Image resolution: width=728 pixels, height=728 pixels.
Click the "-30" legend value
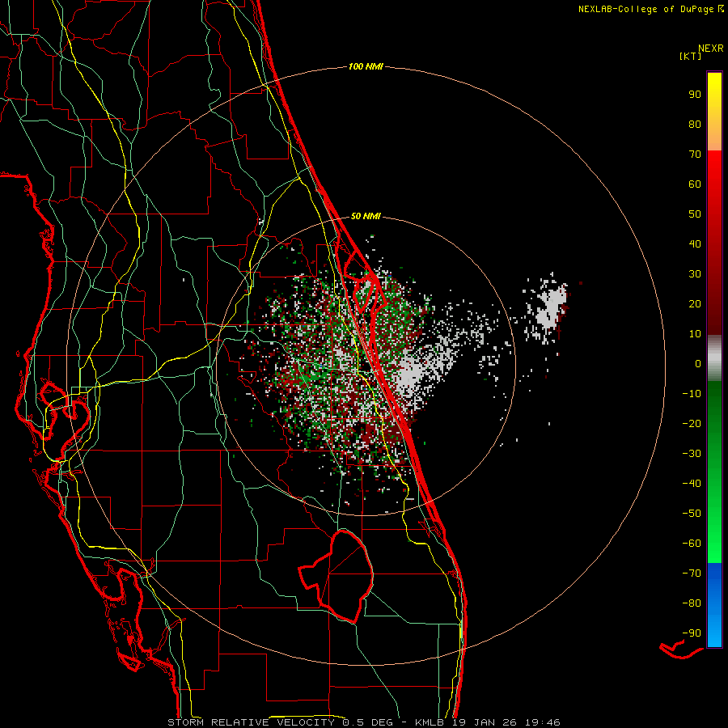(x=692, y=454)
